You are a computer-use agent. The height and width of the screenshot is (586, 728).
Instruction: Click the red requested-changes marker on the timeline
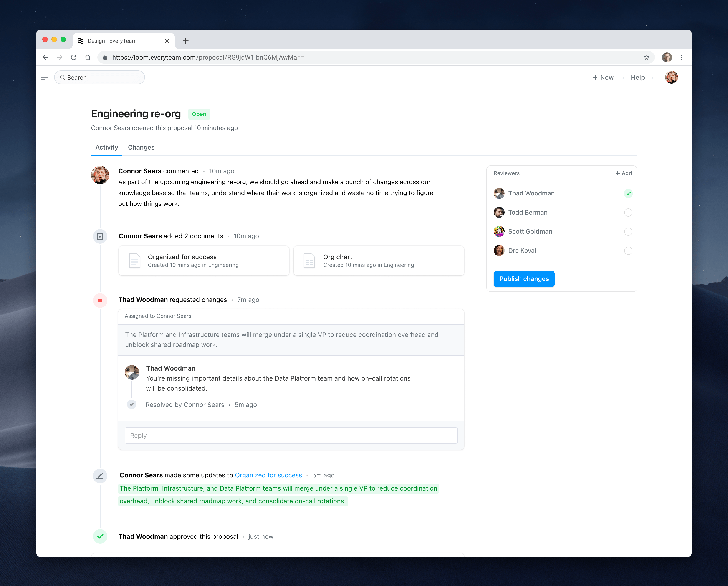tap(100, 300)
